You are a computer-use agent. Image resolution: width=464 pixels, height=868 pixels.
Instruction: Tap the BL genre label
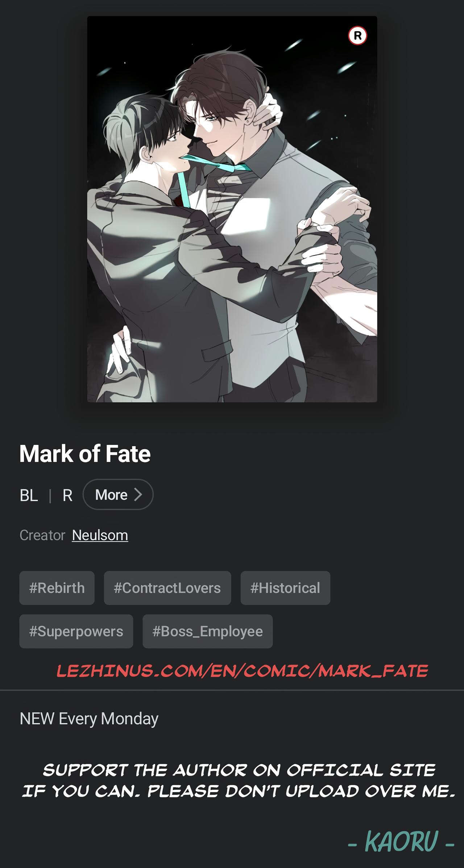(x=29, y=495)
